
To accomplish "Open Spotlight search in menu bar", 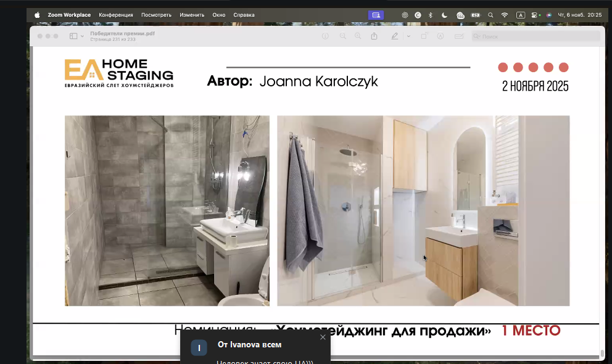I will 490,15.
